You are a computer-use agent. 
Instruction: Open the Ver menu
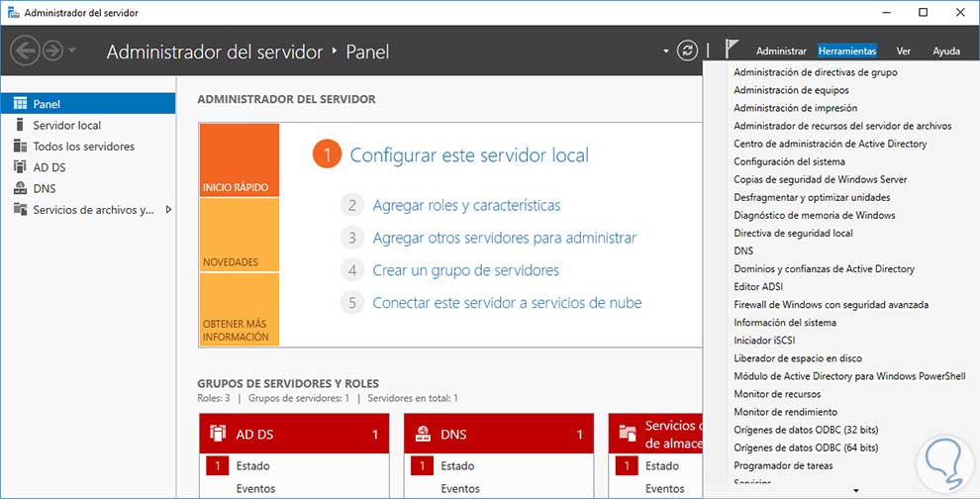(x=903, y=51)
